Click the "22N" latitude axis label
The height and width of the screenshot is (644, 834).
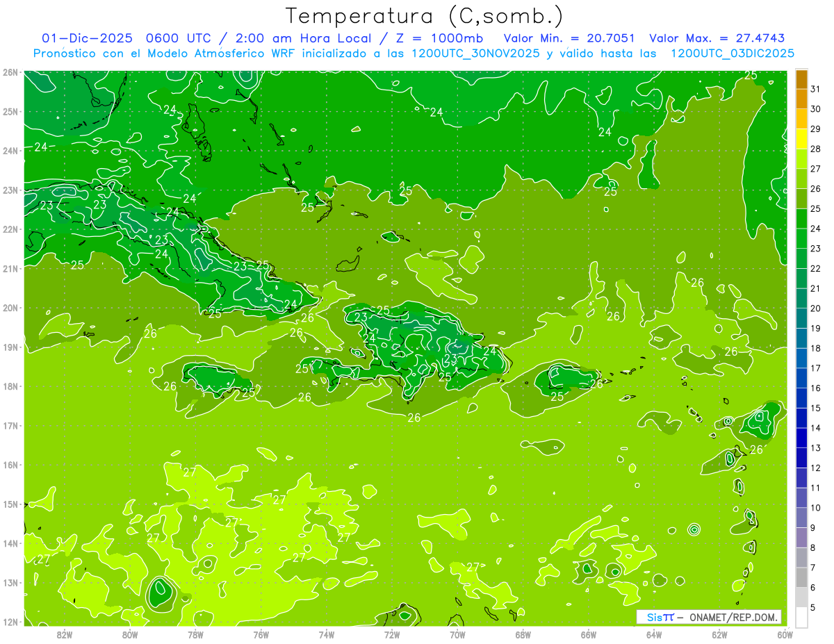[x=10, y=229]
